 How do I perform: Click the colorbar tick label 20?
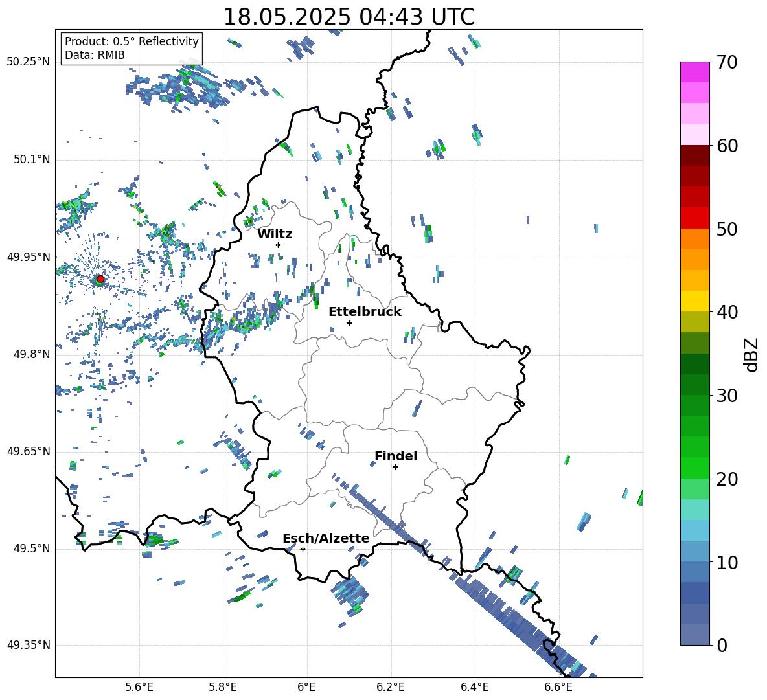coord(726,479)
